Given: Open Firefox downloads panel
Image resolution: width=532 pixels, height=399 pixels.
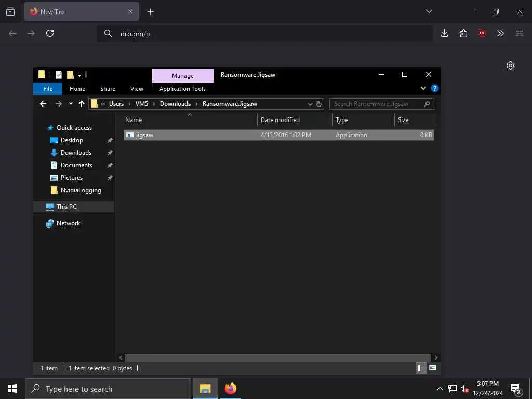Looking at the screenshot, I should tap(445, 33).
